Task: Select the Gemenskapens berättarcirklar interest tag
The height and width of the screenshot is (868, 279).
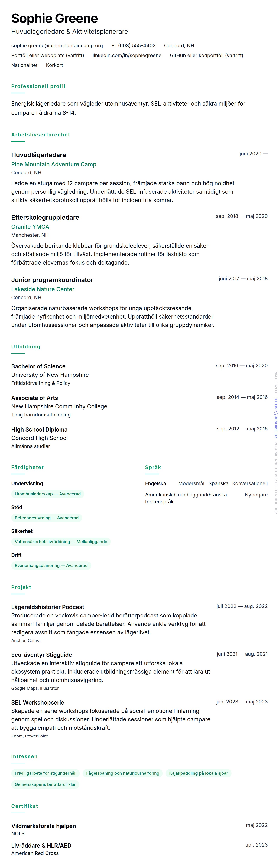Action: (x=45, y=784)
